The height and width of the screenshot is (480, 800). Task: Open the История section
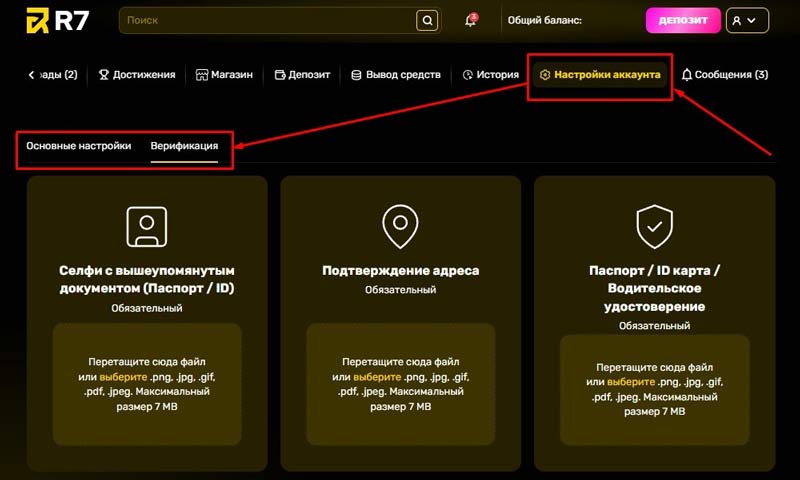point(490,75)
